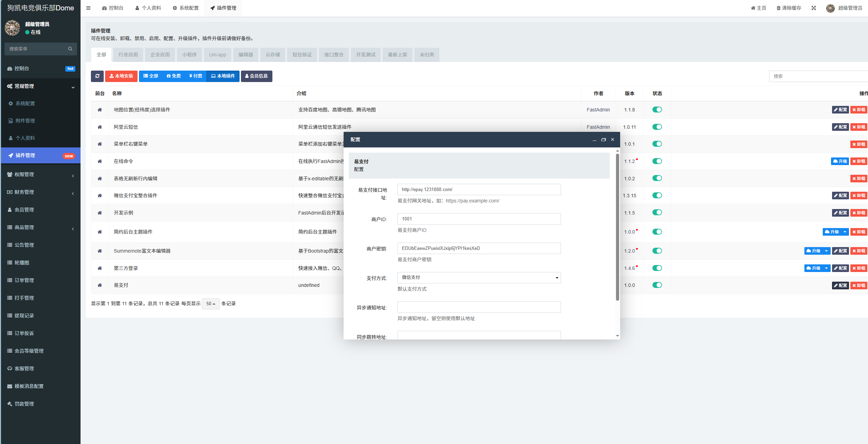Click the 商户密钥 input field
Image resolution: width=868 pixels, height=444 pixels.
pos(479,248)
